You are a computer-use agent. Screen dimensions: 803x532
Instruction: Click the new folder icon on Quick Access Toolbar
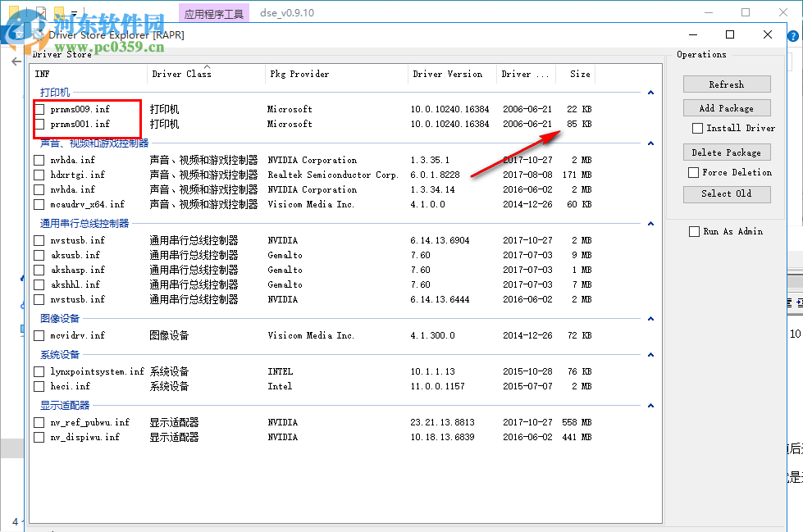pyautogui.click(x=16, y=10)
